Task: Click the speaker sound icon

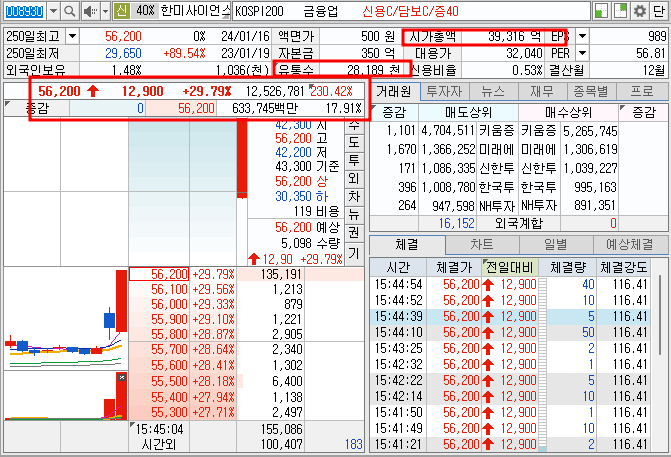Action: pyautogui.click(x=90, y=11)
